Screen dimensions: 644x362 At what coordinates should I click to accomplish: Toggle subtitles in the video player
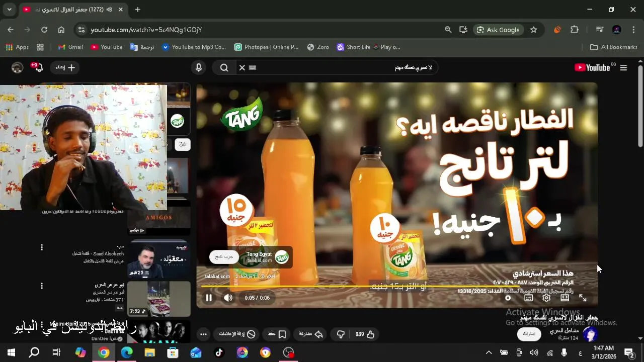tap(528, 298)
